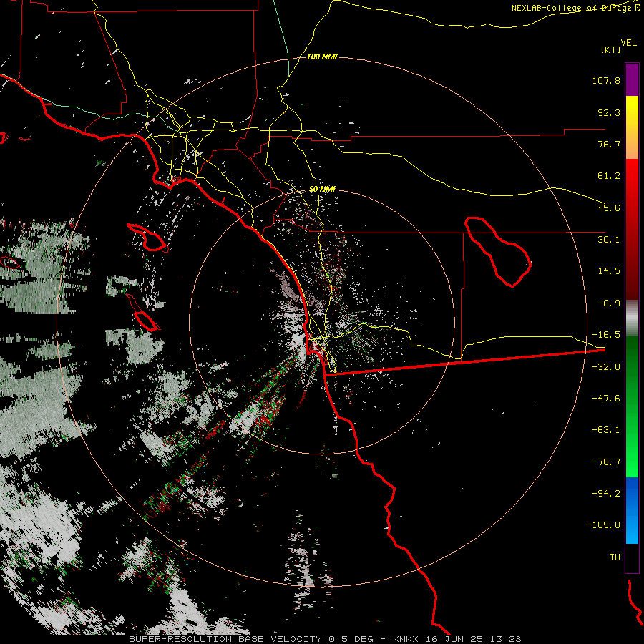Click the 92.3 velocity scale label
644x644 pixels.
pos(609,112)
